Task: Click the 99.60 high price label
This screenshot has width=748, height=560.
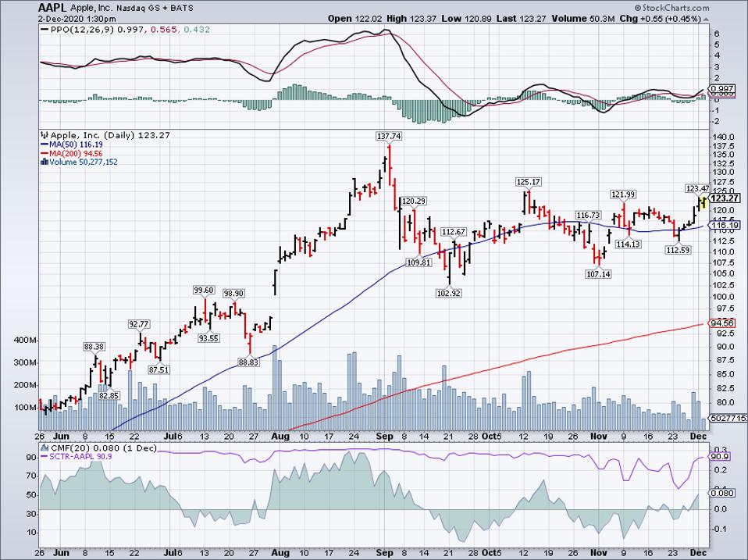Action: (204, 290)
